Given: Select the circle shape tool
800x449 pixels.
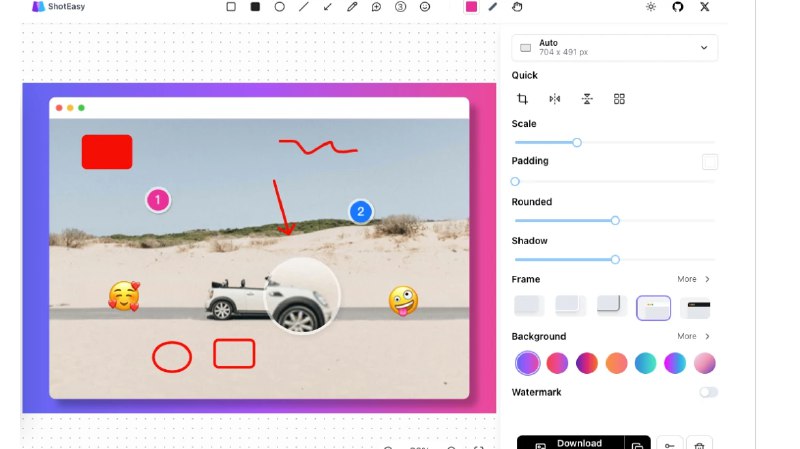Looking at the screenshot, I should tap(280, 7).
